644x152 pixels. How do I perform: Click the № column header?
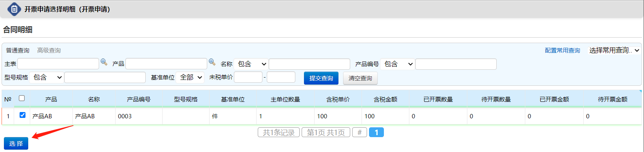coord(8,99)
